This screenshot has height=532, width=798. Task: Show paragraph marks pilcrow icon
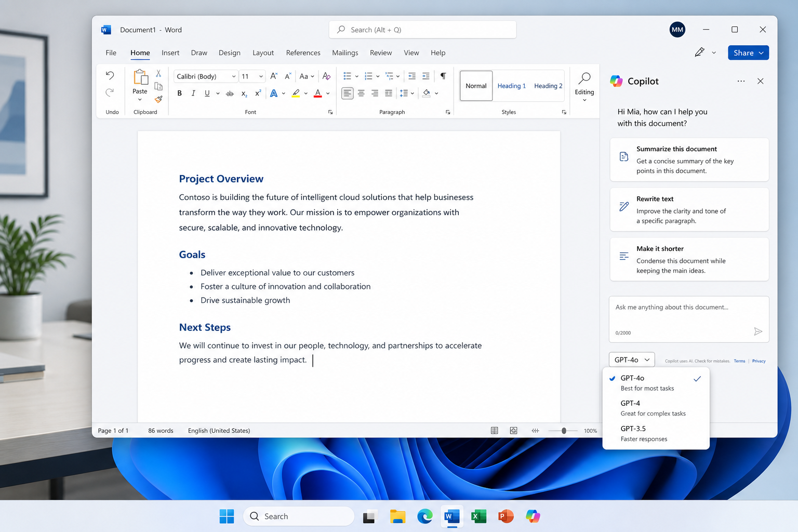pyautogui.click(x=443, y=76)
